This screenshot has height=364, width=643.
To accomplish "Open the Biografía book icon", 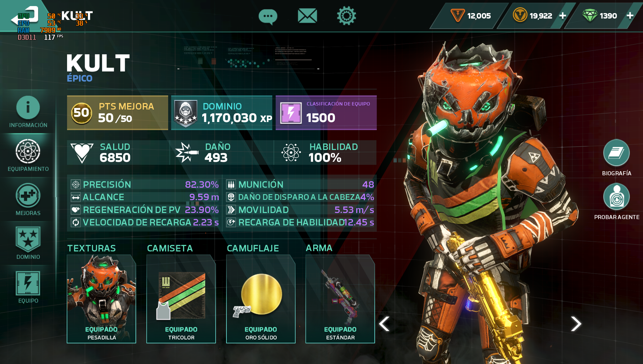I will 616,153.
